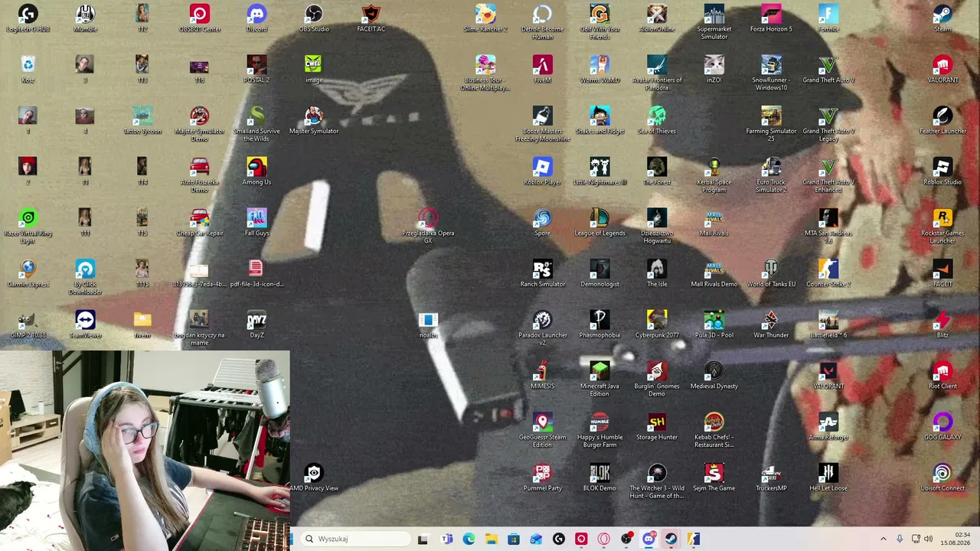Select the Forza Horizon 5 shortcut
Viewport: 980px width, 551px height.
pos(771,18)
